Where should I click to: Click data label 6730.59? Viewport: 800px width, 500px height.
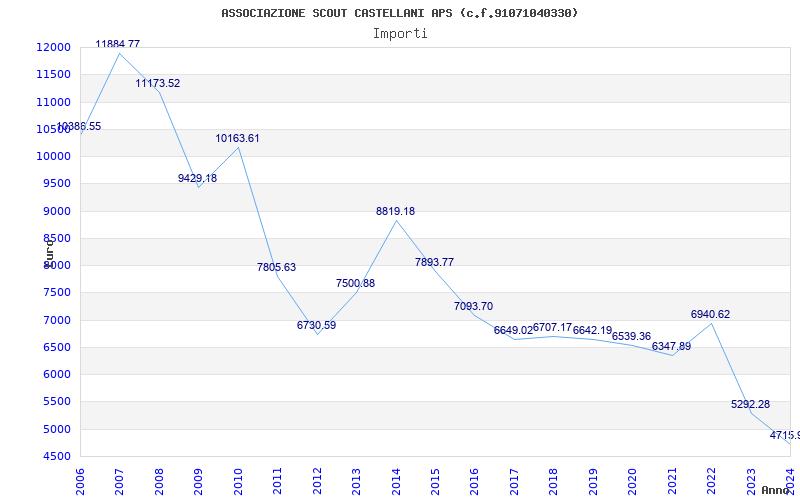click(316, 326)
